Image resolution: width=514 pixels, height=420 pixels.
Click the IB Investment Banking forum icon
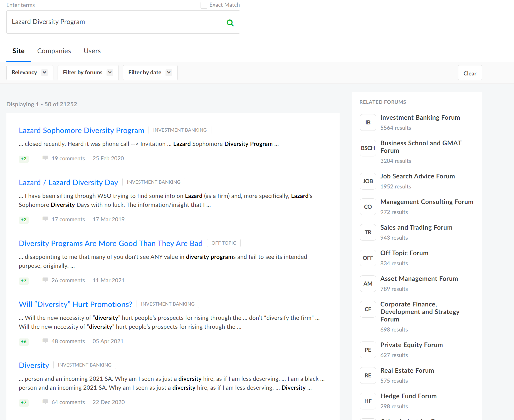pos(368,122)
